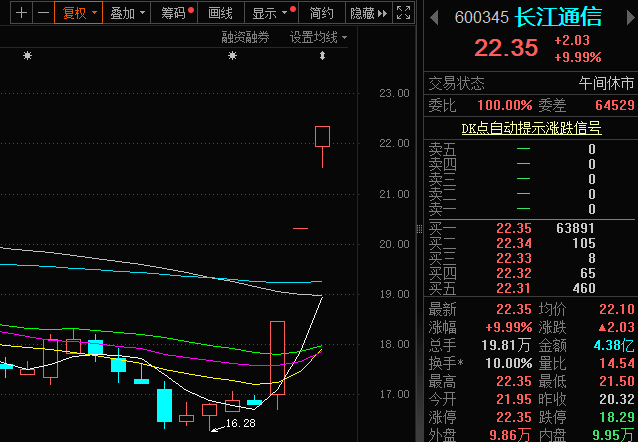
Task: Zoom out the chart with minus button
Action: (x=43, y=13)
